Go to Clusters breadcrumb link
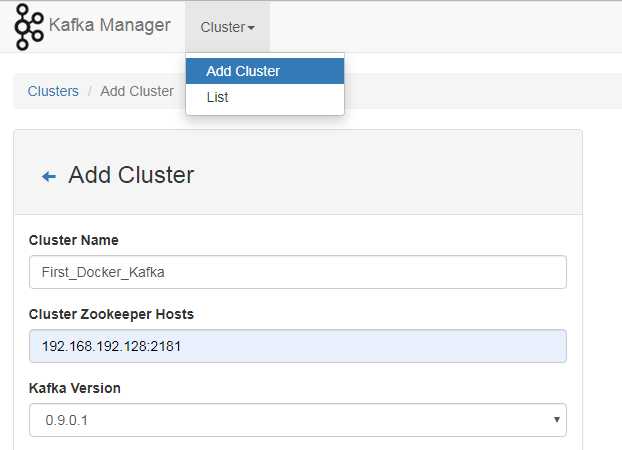622x450 pixels. coord(53,91)
